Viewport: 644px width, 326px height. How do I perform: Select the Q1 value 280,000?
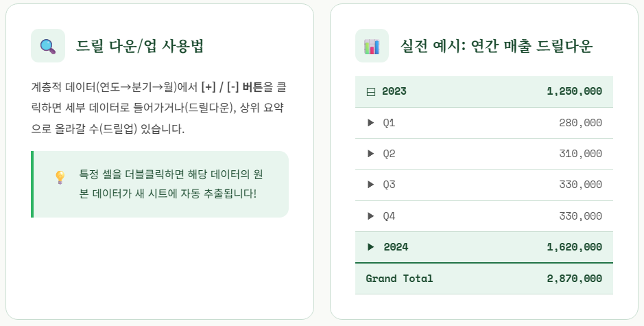pos(581,122)
